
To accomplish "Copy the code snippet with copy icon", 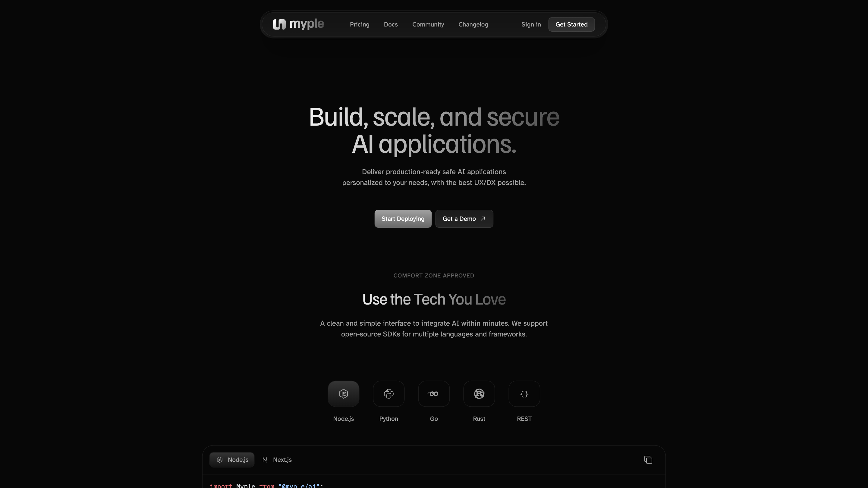I will point(648,460).
